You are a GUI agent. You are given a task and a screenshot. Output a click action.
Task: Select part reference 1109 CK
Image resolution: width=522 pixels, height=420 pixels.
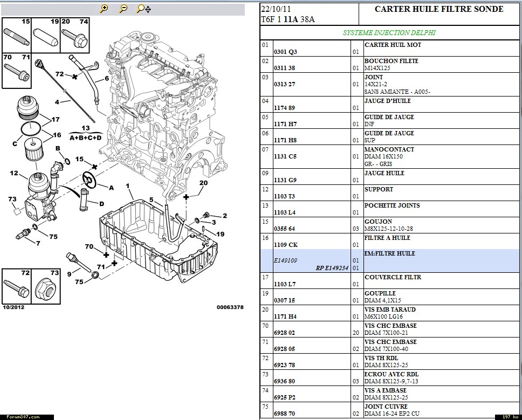point(286,245)
